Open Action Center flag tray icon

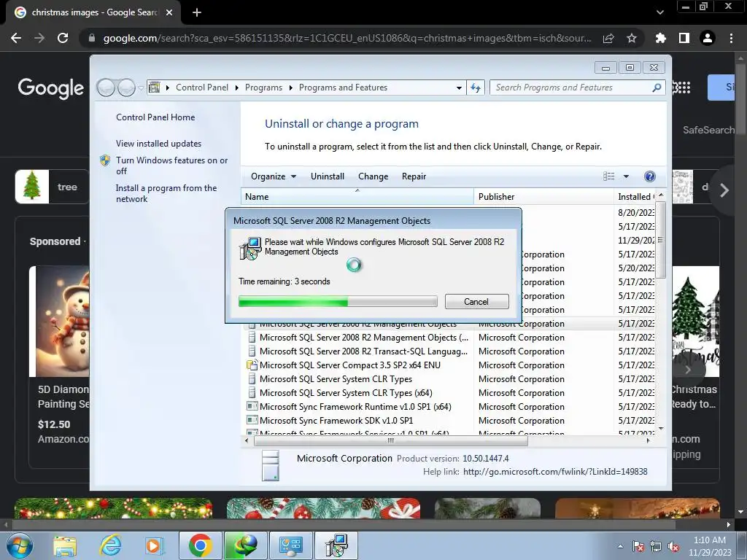638,546
